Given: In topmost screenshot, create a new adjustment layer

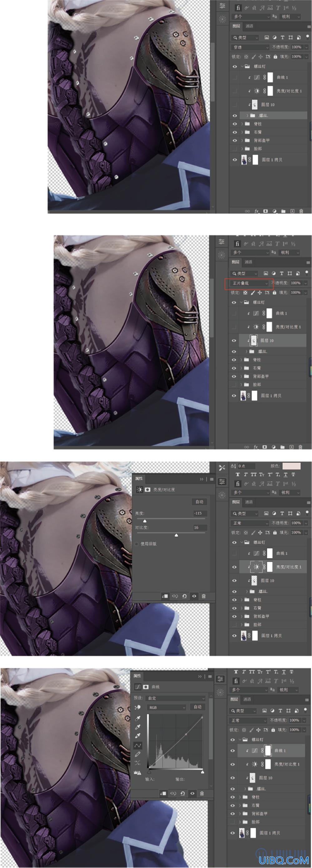Looking at the screenshot, I should pos(274,211).
